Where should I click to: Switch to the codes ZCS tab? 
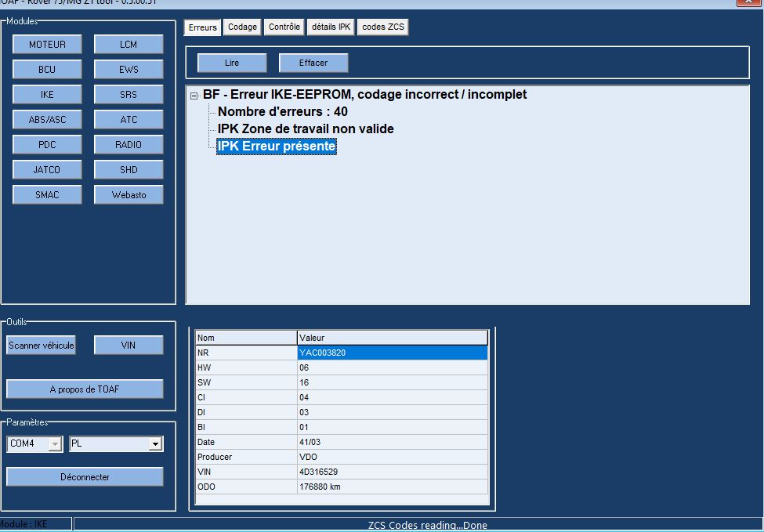(383, 27)
